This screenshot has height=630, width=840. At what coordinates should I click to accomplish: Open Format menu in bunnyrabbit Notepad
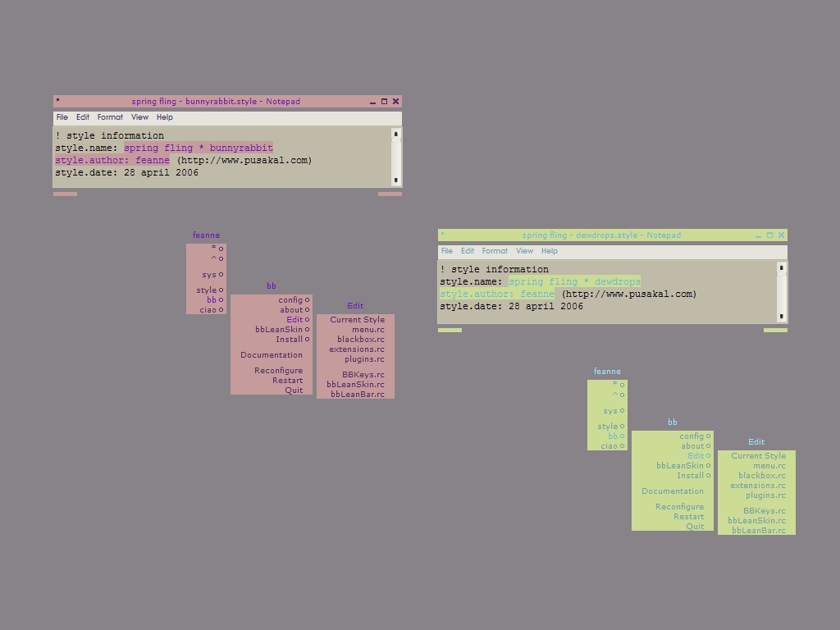pyautogui.click(x=110, y=117)
